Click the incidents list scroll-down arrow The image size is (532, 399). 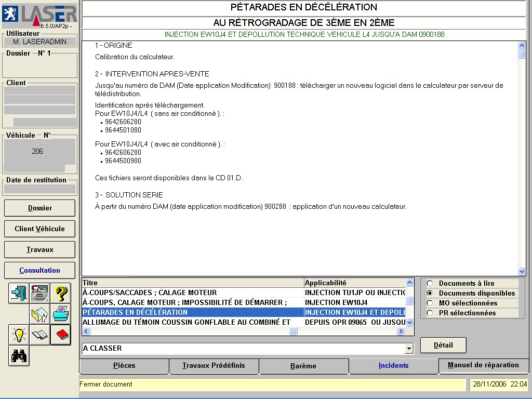[x=409, y=322]
